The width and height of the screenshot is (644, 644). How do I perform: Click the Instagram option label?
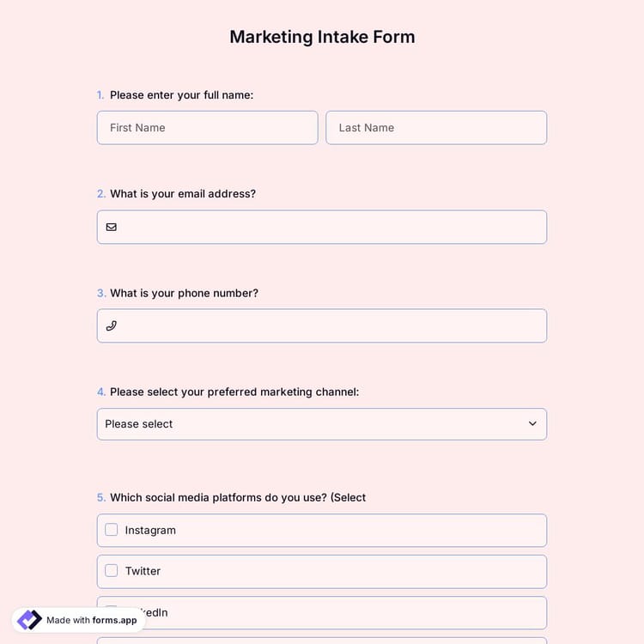coord(150,531)
